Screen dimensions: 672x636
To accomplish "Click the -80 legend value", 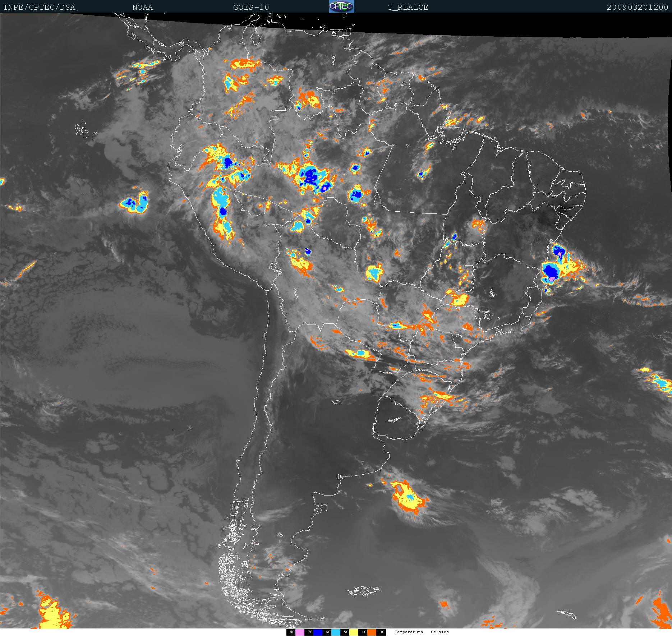I will [x=291, y=632].
